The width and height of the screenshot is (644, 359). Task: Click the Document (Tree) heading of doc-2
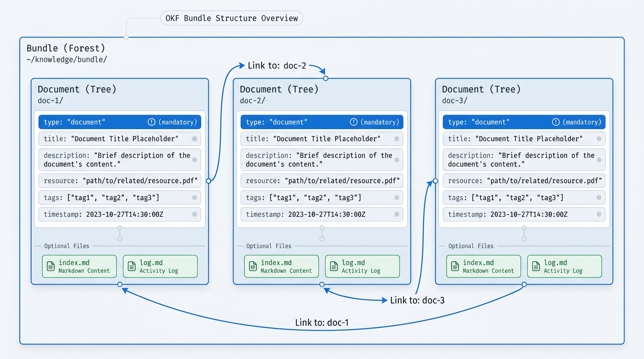tap(279, 89)
